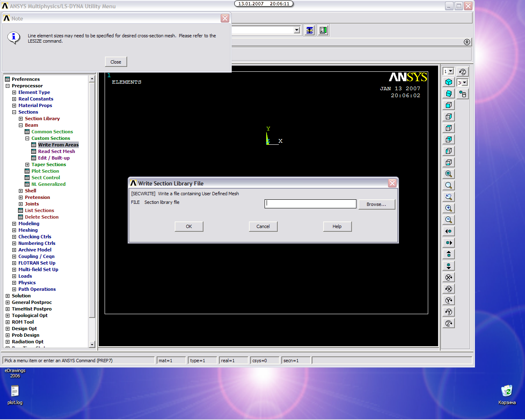Click the Z rotation icon beside the window number

point(463,72)
